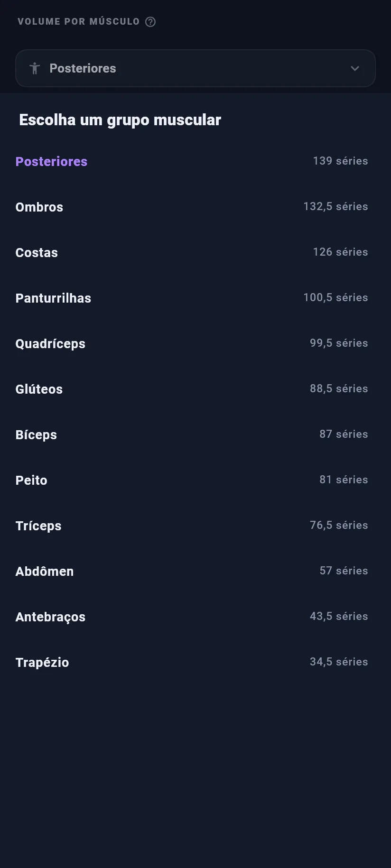Viewport: 391px width, 868px height.
Task: Select Posteriores from the muscle list
Action: [x=192, y=161]
